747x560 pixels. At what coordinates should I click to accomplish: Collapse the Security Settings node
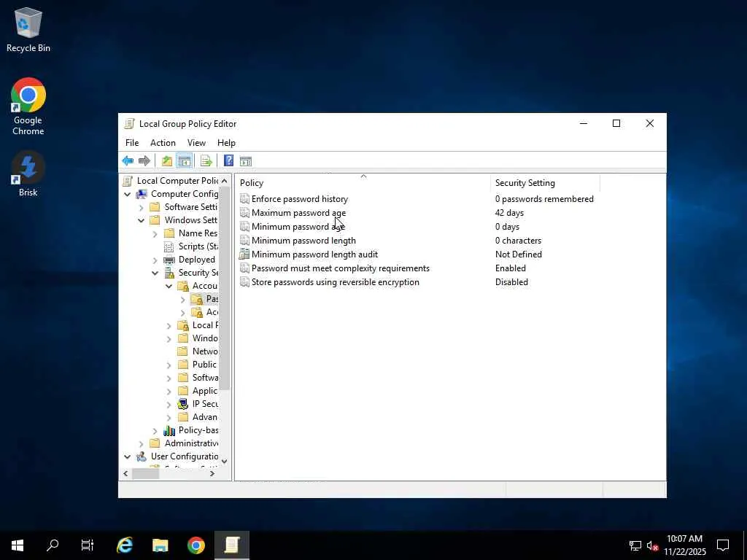pyautogui.click(x=155, y=273)
